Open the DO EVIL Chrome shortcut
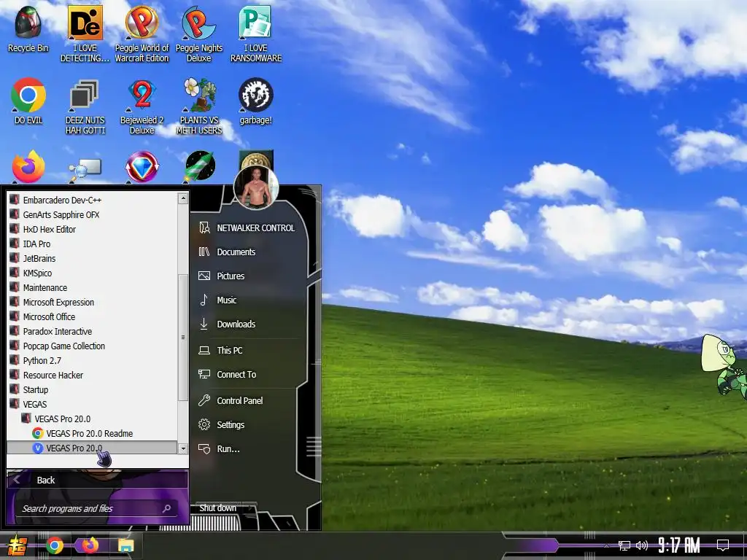The image size is (747, 560). click(28, 101)
